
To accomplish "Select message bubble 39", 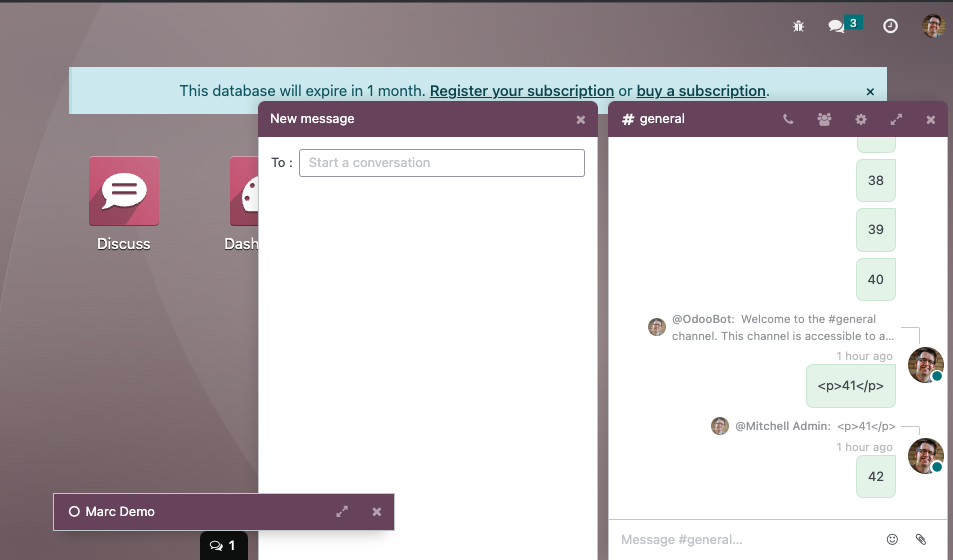I will click(x=876, y=230).
